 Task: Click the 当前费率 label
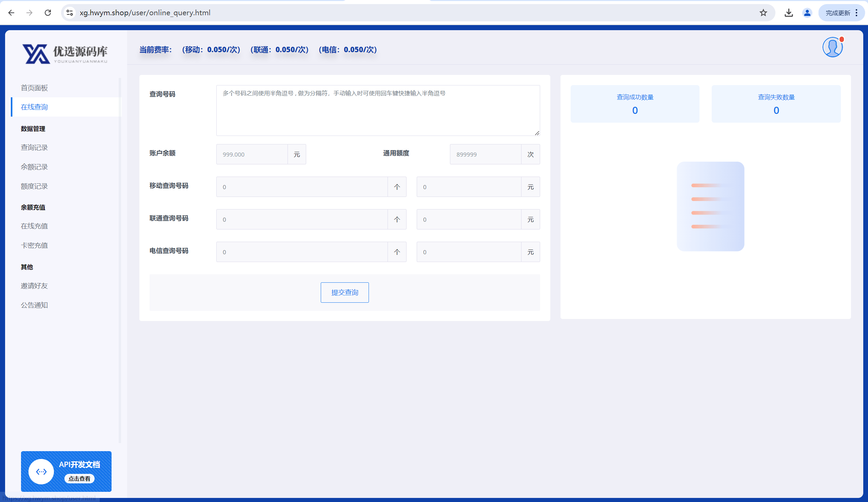(x=156, y=49)
